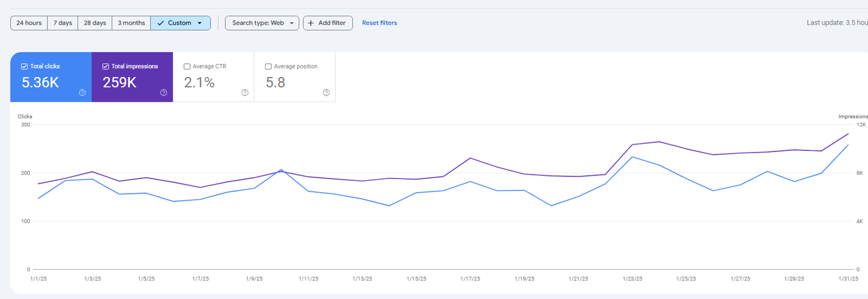Open the Search type: Web dropdown

262,23
